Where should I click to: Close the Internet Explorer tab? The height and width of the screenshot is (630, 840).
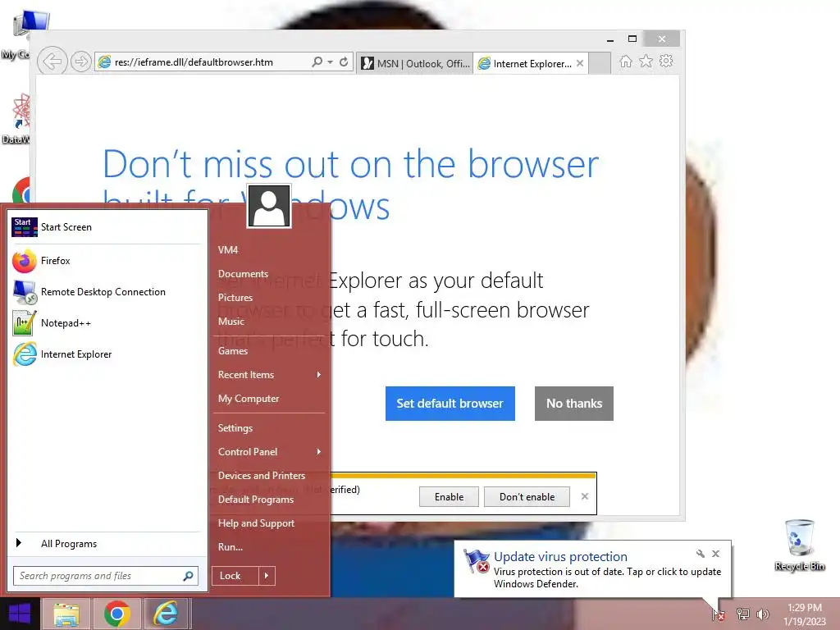pyautogui.click(x=580, y=64)
